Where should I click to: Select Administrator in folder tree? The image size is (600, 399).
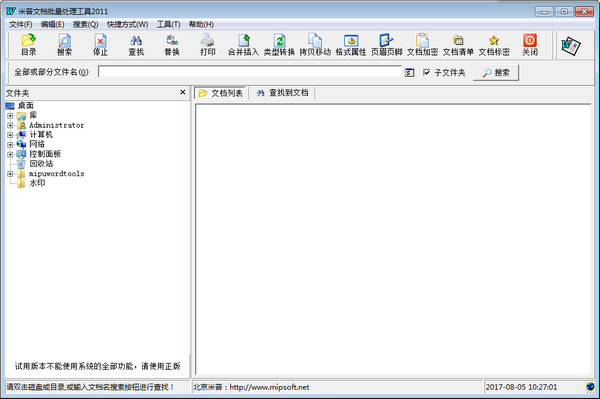tap(57, 125)
